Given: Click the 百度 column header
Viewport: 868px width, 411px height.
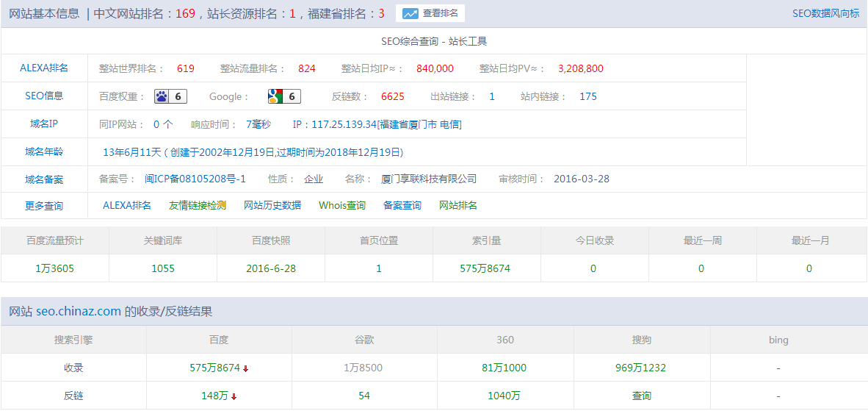Looking at the screenshot, I should [220, 340].
